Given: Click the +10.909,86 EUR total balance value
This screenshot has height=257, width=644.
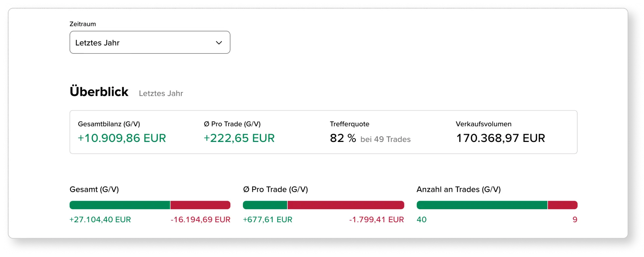Looking at the screenshot, I should click(x=122, y=138).
